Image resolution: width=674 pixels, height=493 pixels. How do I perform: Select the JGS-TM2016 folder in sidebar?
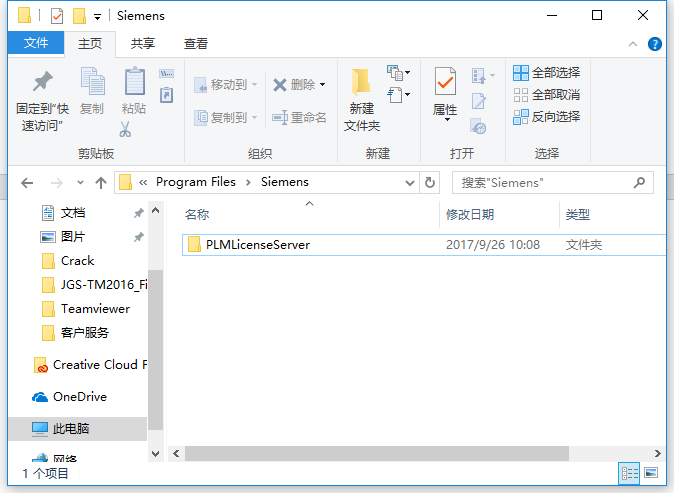point(95,285)
